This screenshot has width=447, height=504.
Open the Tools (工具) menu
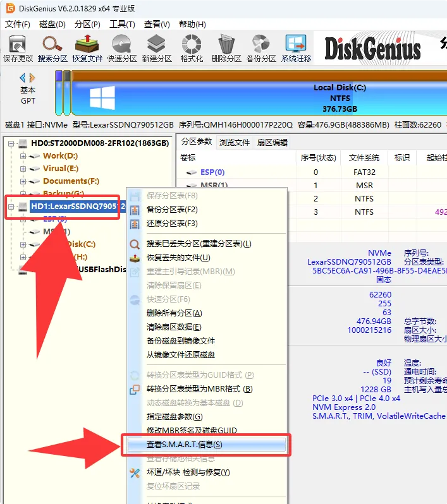click(122, 25)
